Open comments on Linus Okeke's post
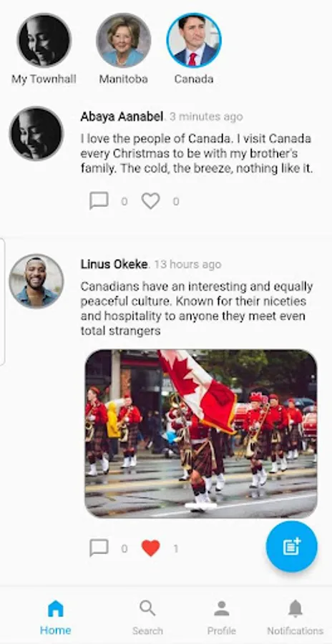Image resolution: width=332 pixels, height=644 pixels. point(99,548)
